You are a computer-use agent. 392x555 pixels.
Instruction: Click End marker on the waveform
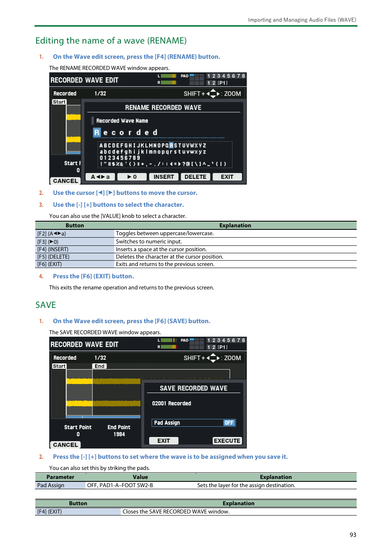(99, 366)
